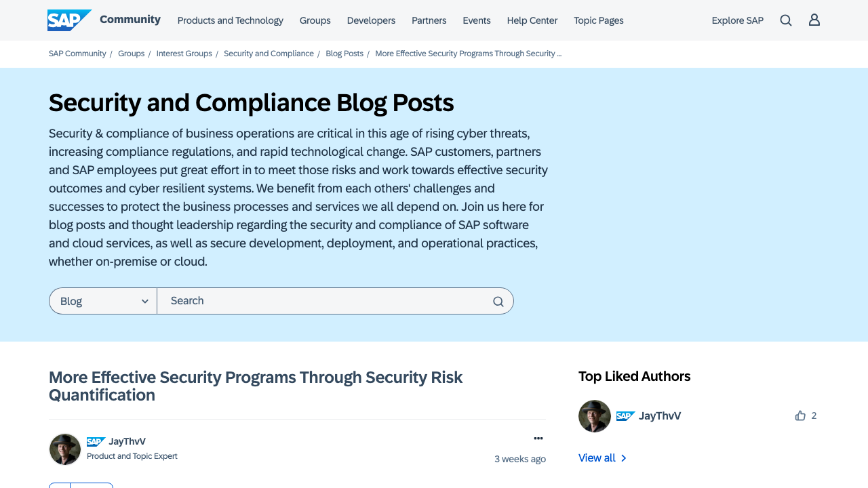Click 'Security and Compliance Blog Posts' heading

pos(252,103)
